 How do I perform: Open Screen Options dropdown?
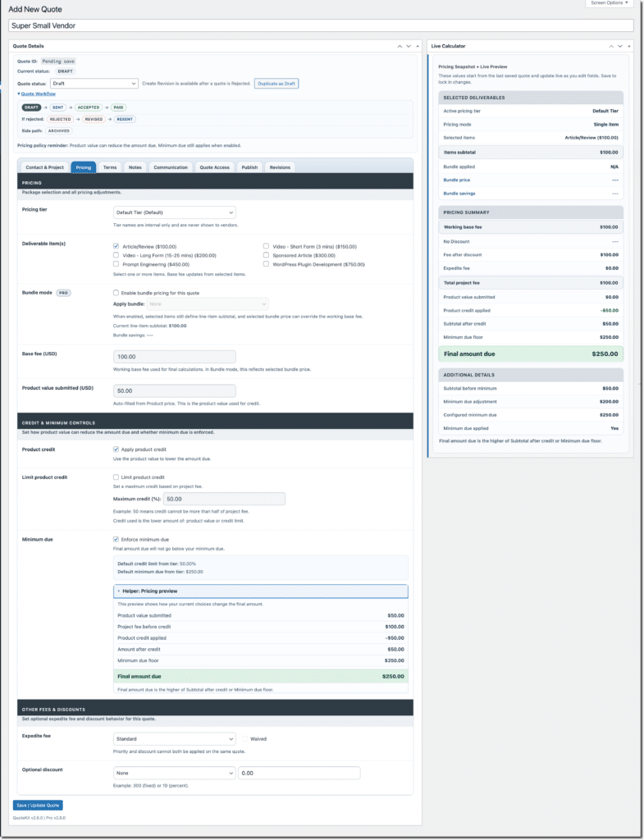click(x=610, y=3)
